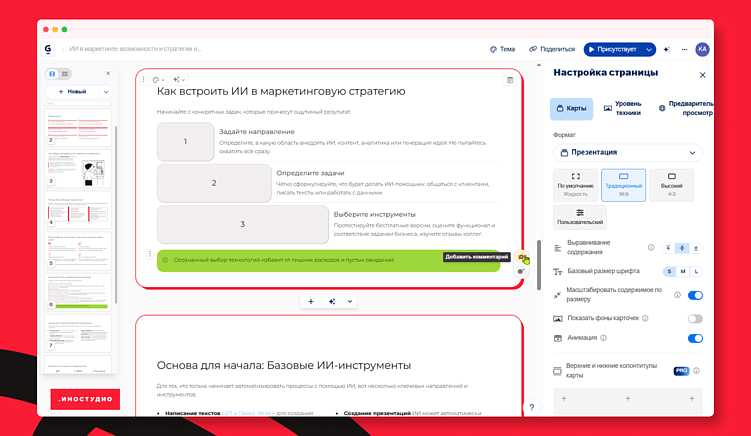Add right footer element plus
The image size is (751, 436).
692,399
